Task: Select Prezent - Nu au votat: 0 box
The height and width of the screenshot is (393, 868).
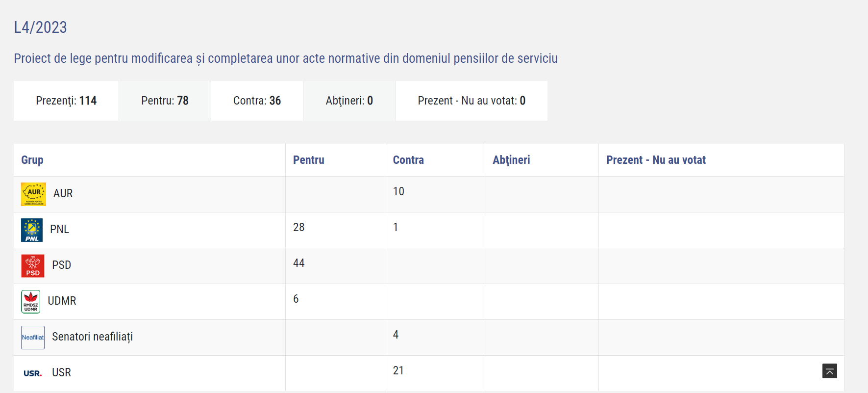Action: coord(471,101)
